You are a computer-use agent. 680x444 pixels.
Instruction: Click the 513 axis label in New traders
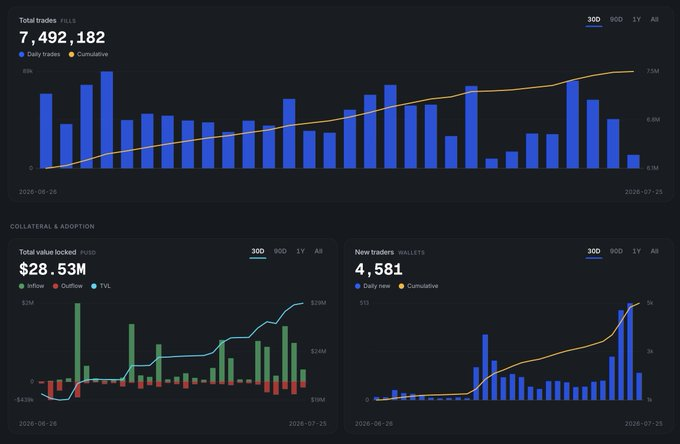[x=364, y=303]
